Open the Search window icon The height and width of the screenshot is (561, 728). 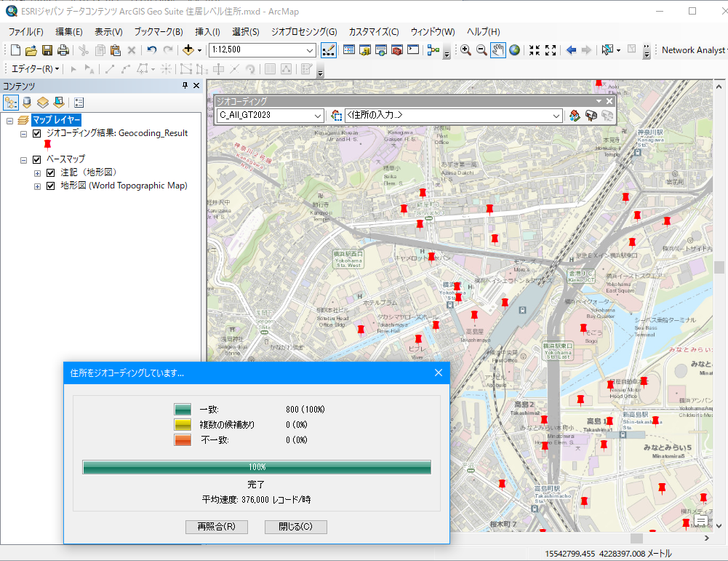coord(380,50)
